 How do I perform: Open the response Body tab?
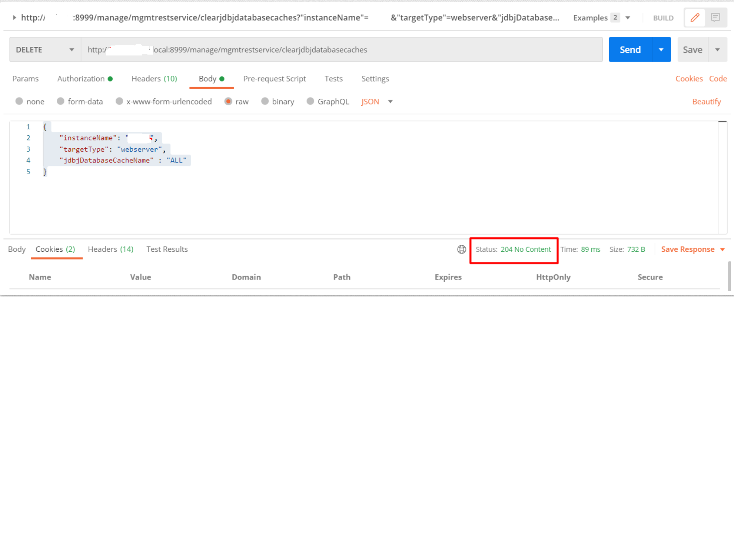[x=17, y=249]
